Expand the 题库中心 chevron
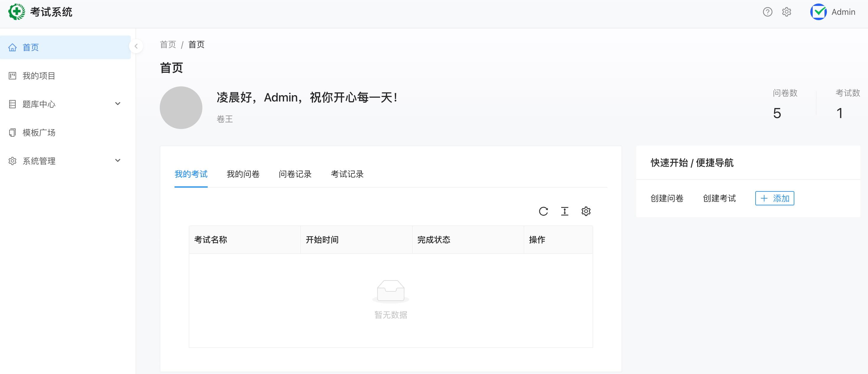 point(118,104)
